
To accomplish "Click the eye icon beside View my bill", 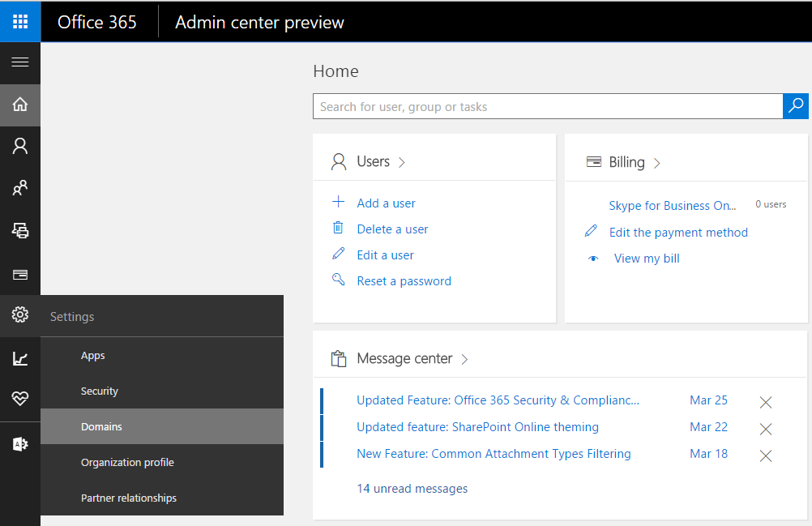I will [593, 259].
